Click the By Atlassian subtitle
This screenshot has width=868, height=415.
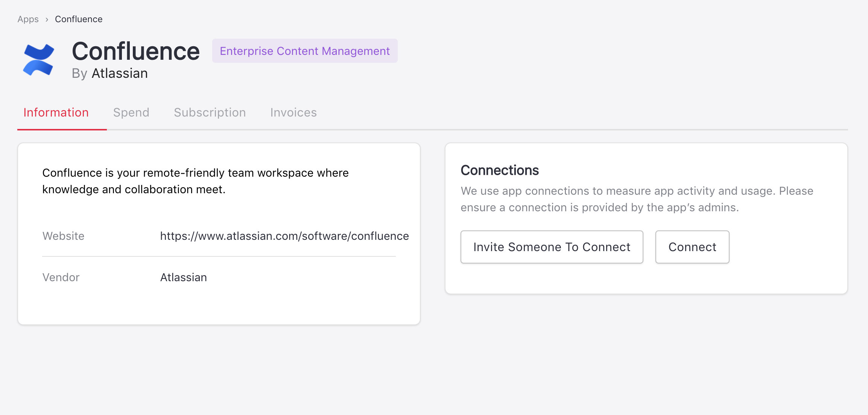tap(110, 73)
